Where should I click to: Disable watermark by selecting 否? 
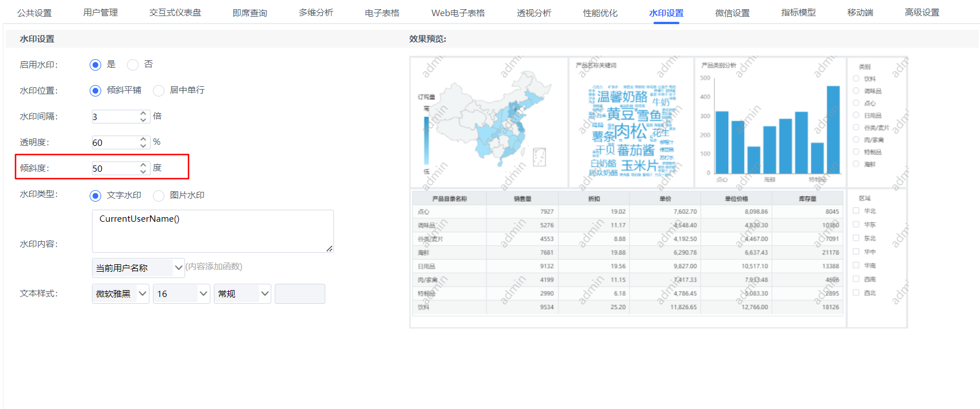pyautogui.click(x=133, y=65)
